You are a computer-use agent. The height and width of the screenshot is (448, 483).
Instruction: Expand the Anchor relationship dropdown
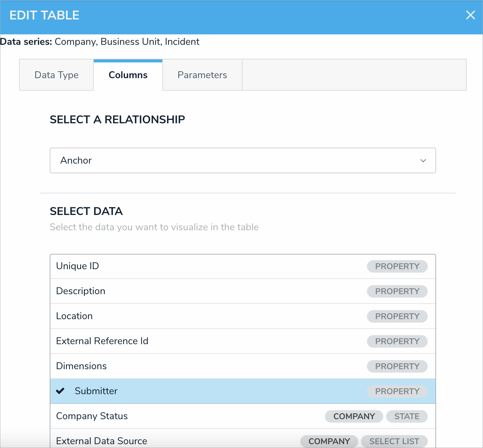243,160
